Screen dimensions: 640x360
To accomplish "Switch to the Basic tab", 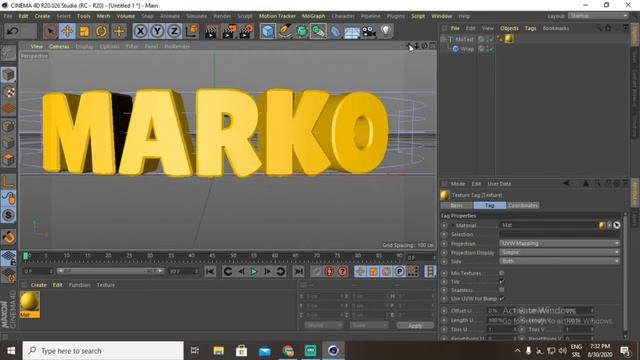I will click(456, 205).
